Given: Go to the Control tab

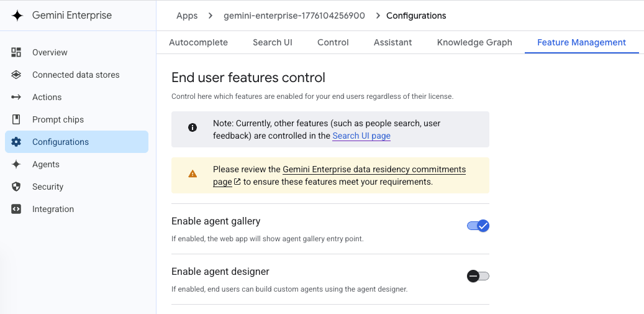Looking at the screenshot, I should 333,42.
